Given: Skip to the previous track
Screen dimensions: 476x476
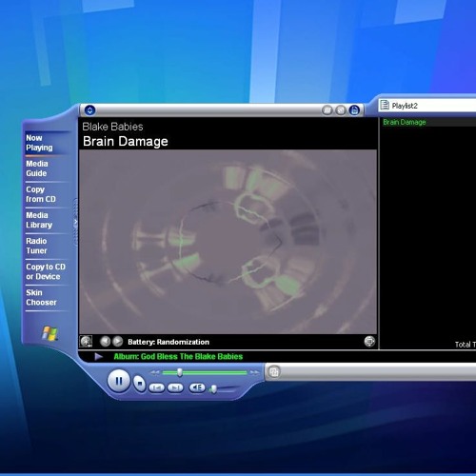Looking at the screenshot, I should 157,387.
